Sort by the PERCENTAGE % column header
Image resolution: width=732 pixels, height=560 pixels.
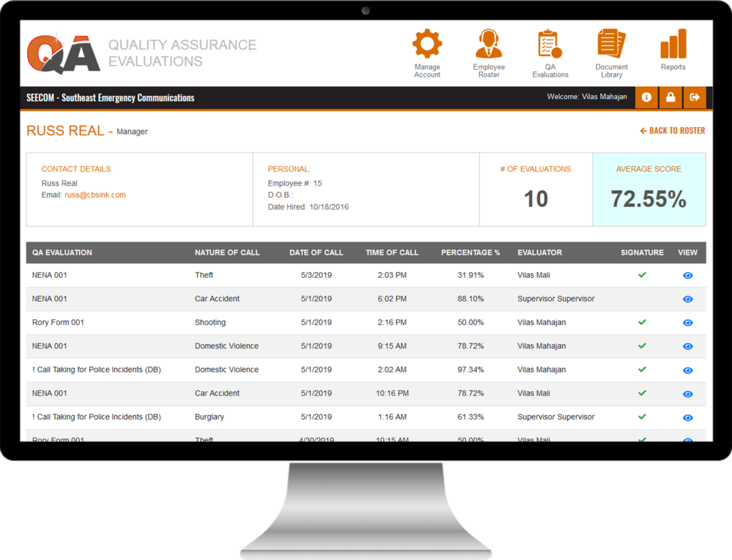pos(470,252)
